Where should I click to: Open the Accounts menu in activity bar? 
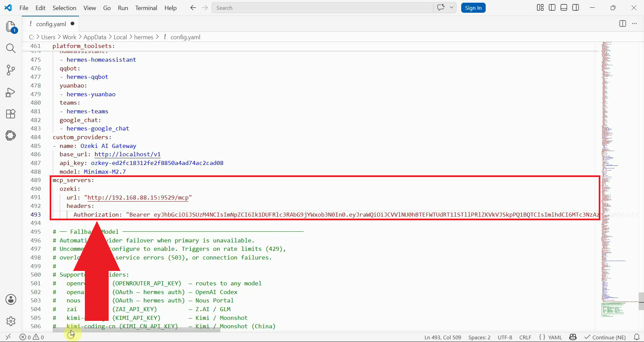click(x=11, y=299)
